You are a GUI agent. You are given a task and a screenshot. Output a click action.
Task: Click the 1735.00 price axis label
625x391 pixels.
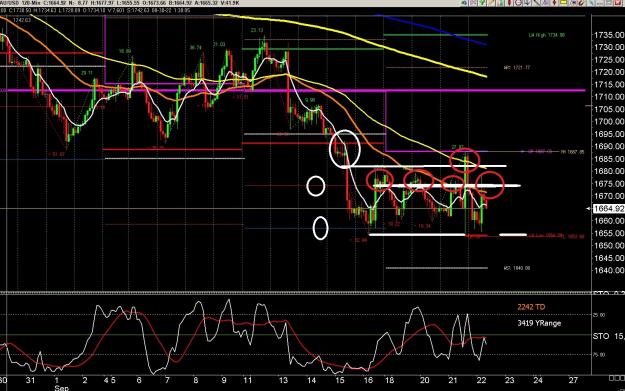[x=609, y=35]
